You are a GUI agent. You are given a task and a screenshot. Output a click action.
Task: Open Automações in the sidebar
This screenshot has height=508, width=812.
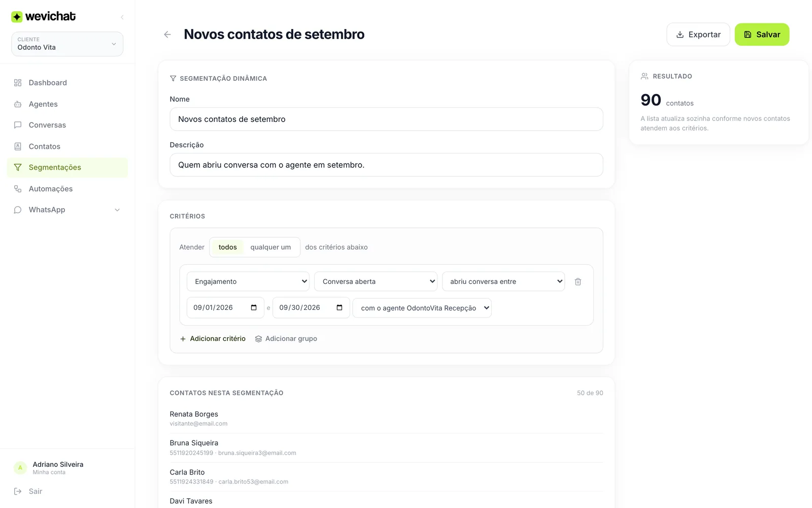pyautogui.click(x=67, y=188)
